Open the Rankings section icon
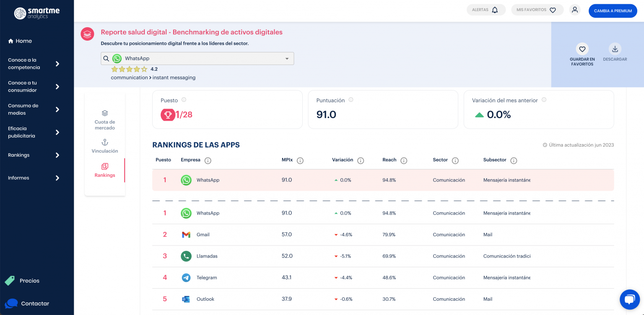 point(104,166)
